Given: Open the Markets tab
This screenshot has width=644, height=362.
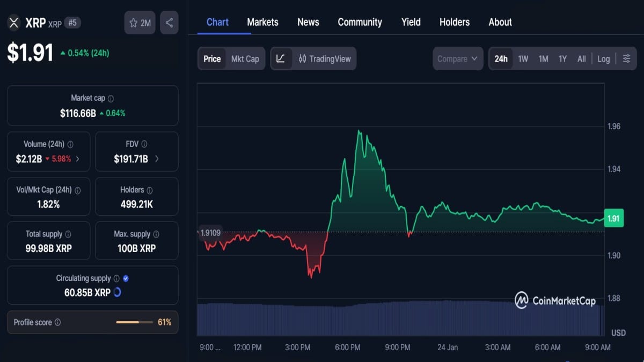Looking at the screenshot, I should [262, 22].
